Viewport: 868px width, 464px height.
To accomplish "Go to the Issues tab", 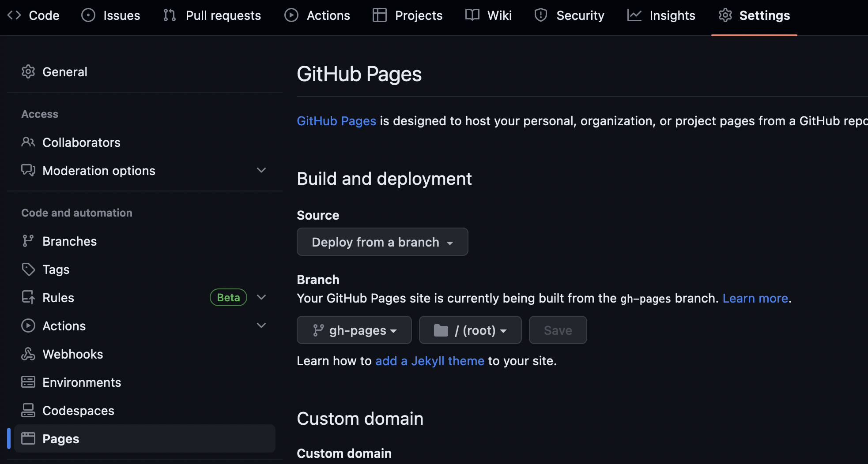I will [111, 15].
